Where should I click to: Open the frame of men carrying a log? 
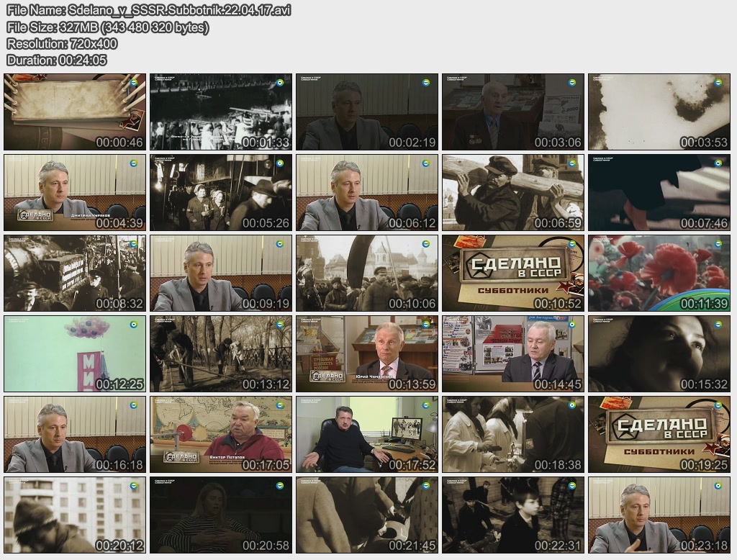click(512, 192)
